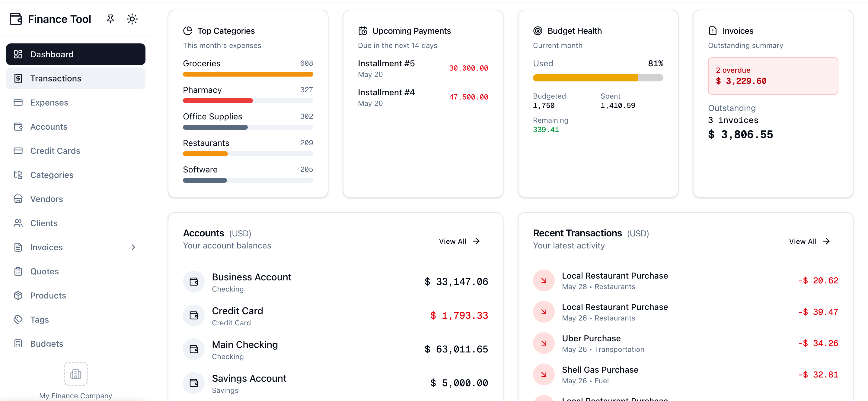Click View All in Recent Transactions card
This screenshot has width=868, height=401.
pyautogui.click(x=810, y=242)
